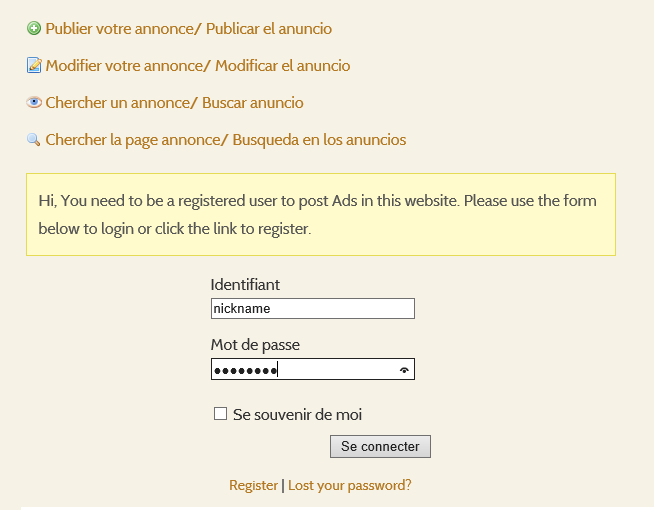Viewport: 654px width, 510px height.
Task: Click the magnifying glass icon beside Chercher la page annonce
Action: tap(33, 140)
